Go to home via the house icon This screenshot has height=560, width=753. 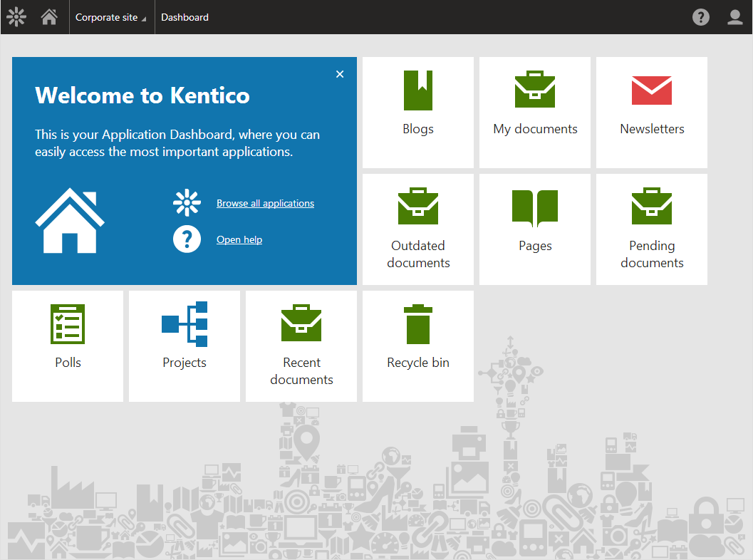49,17
